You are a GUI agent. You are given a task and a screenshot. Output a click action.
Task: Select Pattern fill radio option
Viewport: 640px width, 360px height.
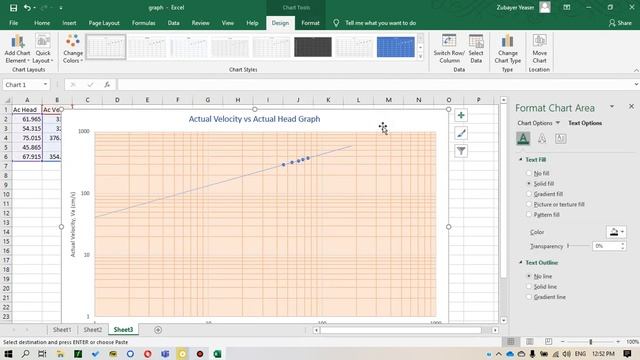coord(529,214)
